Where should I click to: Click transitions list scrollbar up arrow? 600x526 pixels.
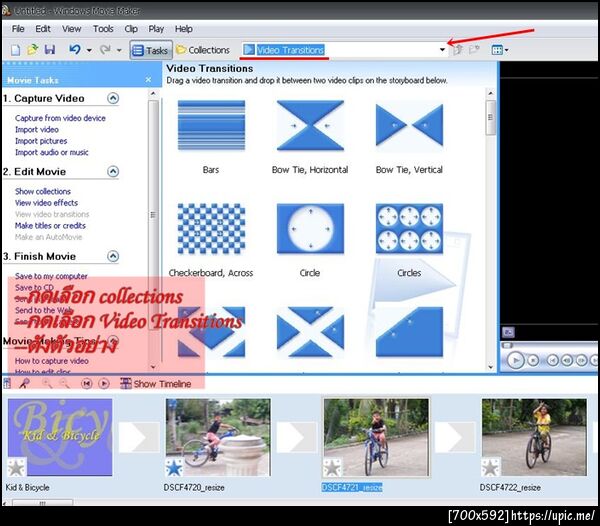pos(491,93)
